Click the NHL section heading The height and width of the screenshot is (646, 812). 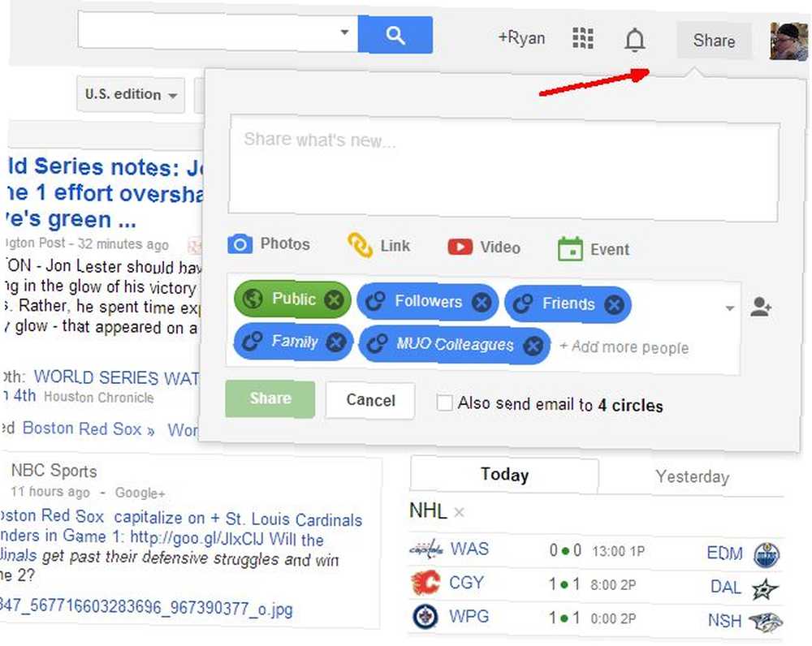click(428, 511)
